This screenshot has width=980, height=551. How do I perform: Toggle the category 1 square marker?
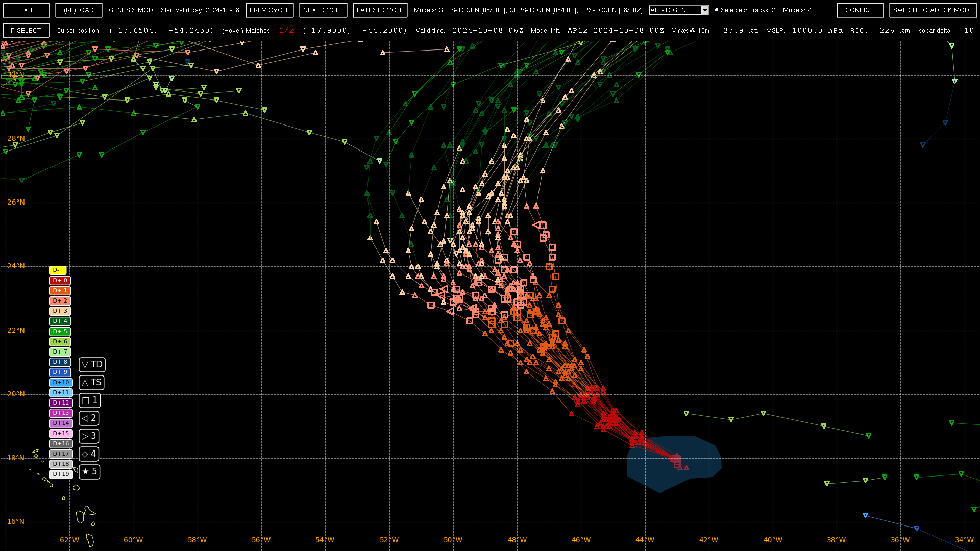coord(89,400)
